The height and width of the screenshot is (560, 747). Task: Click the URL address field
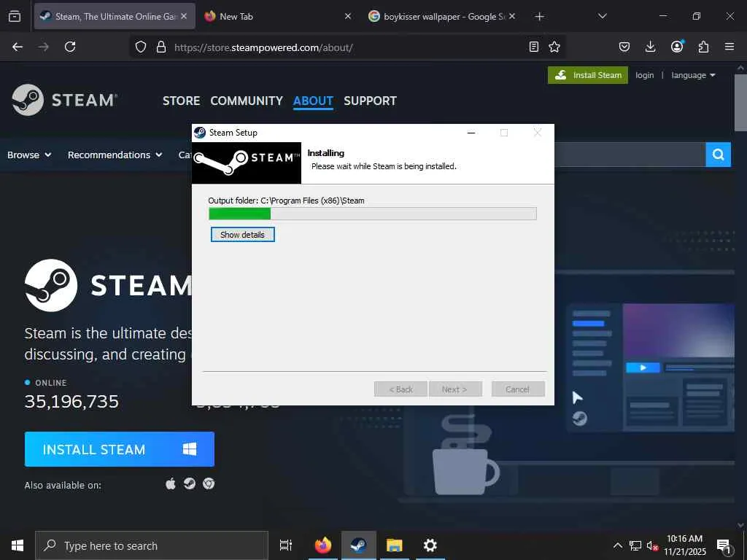click(348, 47)
